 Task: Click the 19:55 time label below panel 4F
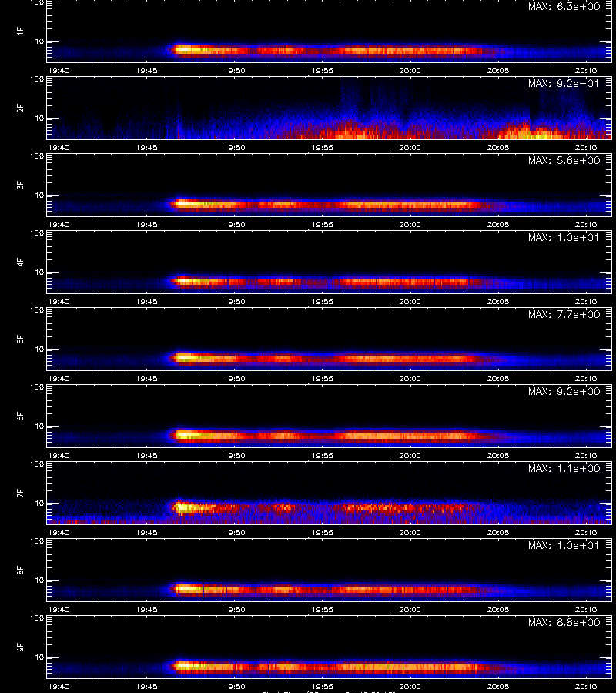pos(322,301)
